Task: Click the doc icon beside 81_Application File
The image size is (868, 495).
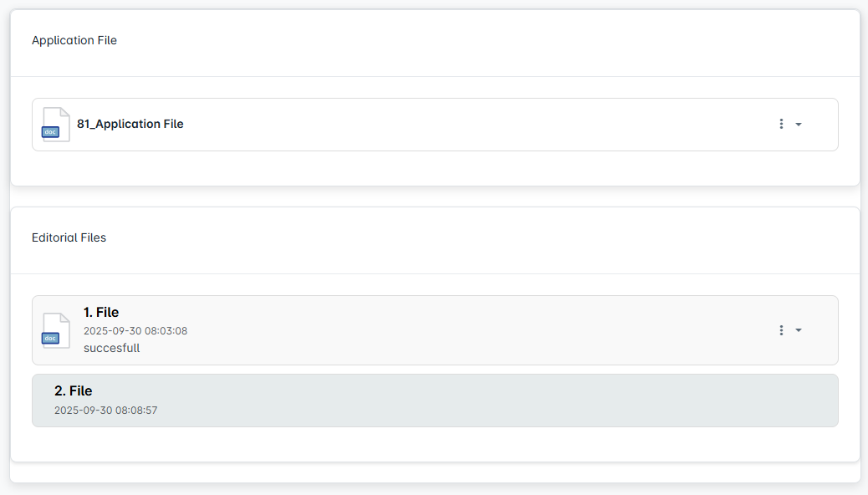Action: [56, 125]
